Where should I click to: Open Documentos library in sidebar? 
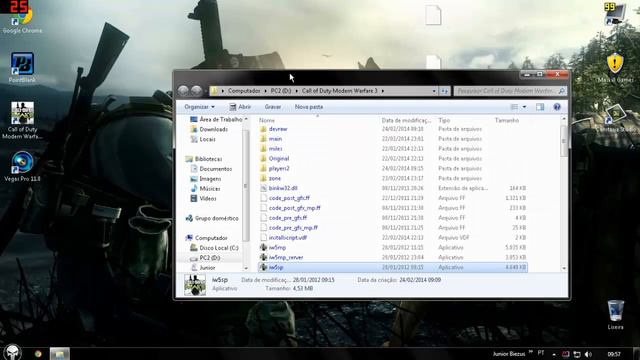[x=211, y=169]
